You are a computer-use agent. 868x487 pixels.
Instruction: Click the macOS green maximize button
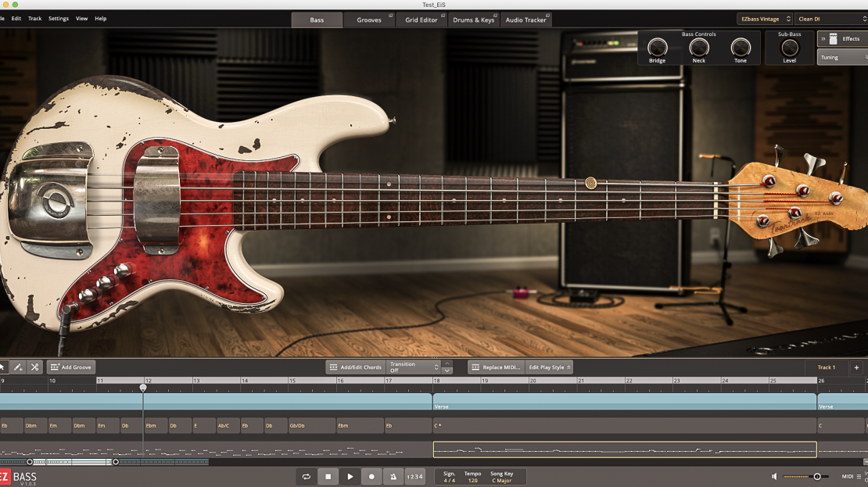[x=15, y=5]
